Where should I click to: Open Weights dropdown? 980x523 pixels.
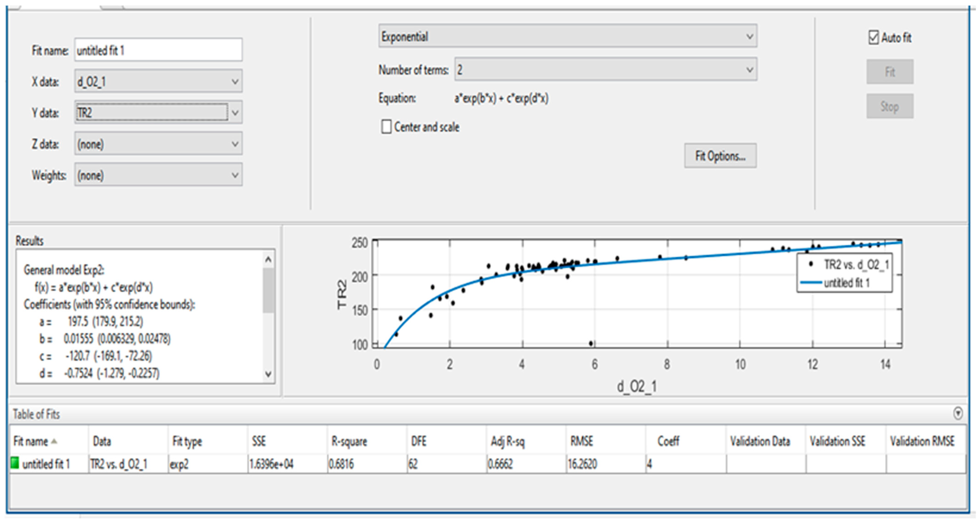(158, 175)
